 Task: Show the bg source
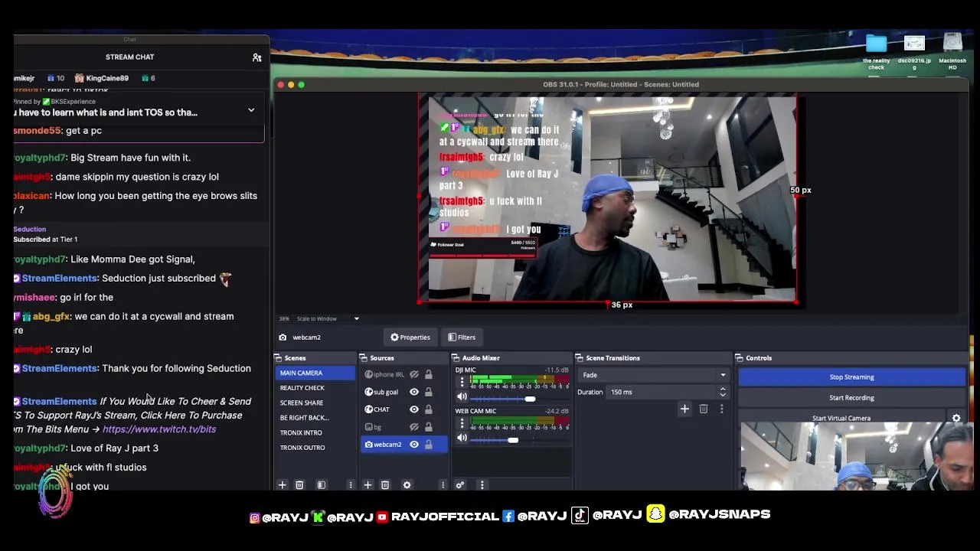pyautogui.click(x=414, y=427)
